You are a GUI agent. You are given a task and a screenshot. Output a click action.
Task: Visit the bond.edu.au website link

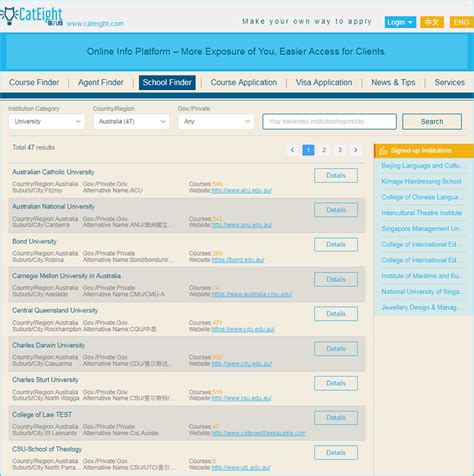(238, 260)
